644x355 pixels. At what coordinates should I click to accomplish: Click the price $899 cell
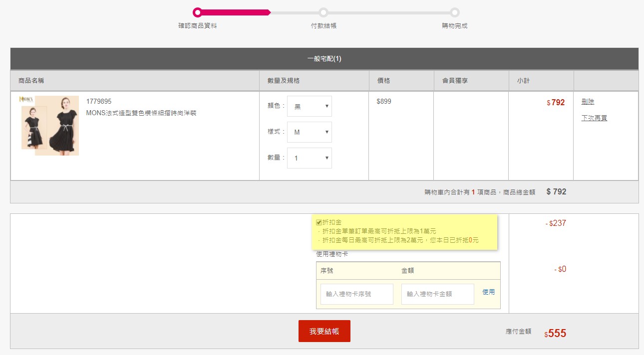click(x=384, y=102)
